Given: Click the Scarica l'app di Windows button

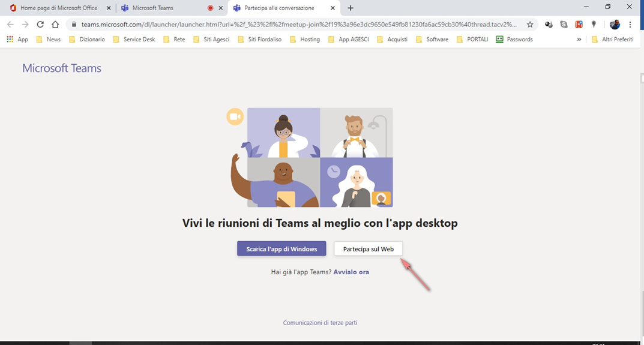Looking at the screenshot, I should coord(281,248).
